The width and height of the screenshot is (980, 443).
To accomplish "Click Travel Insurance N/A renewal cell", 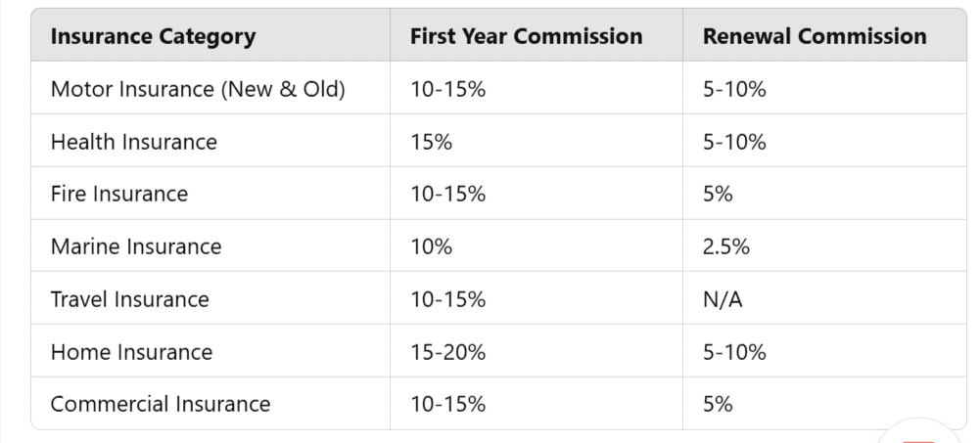I will [x=723, y=299].
